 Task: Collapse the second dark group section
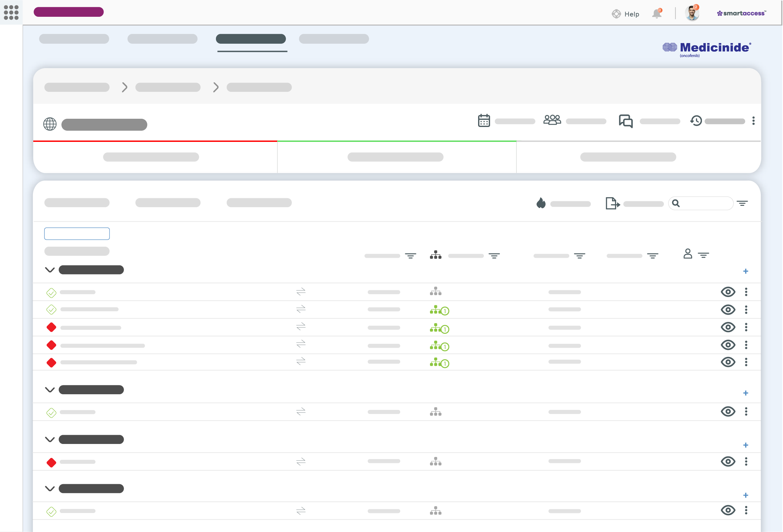coord(50,390)
